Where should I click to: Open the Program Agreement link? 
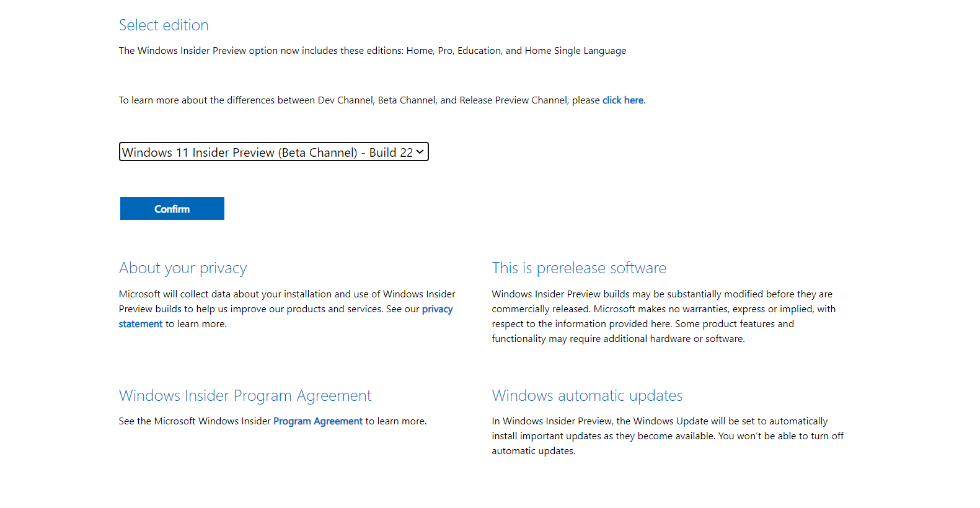(318, 421)
